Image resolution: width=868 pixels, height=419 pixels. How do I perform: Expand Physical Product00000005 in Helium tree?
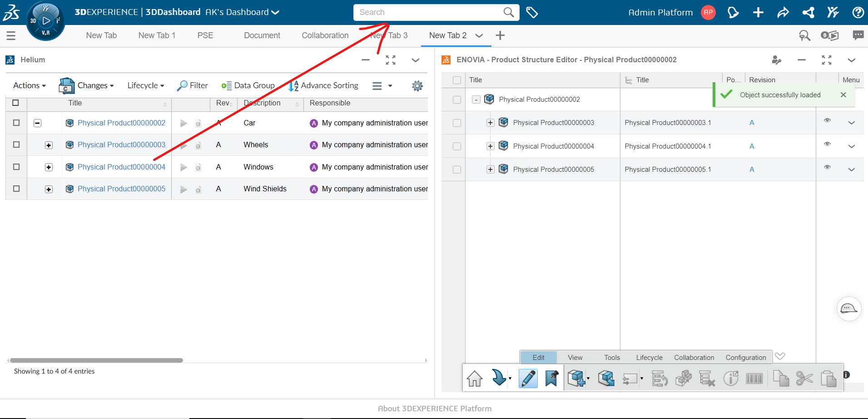pos(49,189)
